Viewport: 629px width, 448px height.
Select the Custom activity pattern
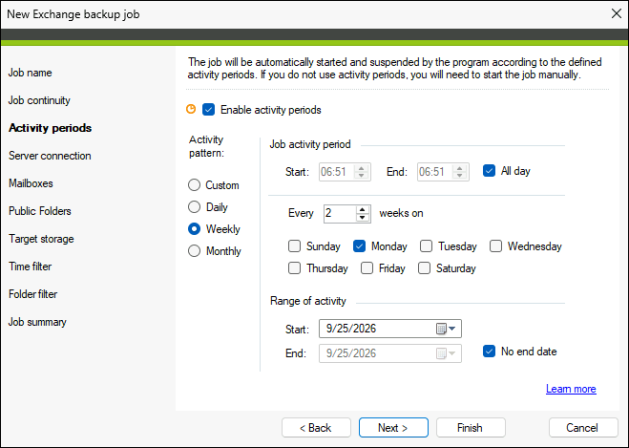[194, 185]
